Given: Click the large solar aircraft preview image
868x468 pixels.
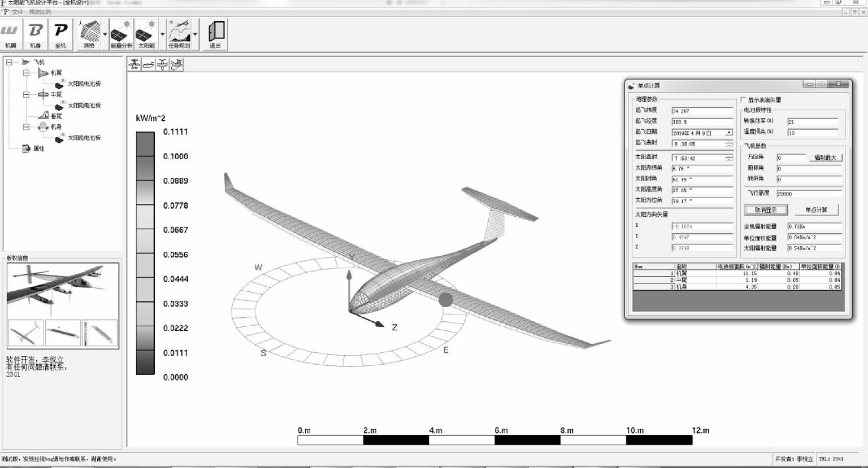Looking at the screenshot, I should coord(63,290).
